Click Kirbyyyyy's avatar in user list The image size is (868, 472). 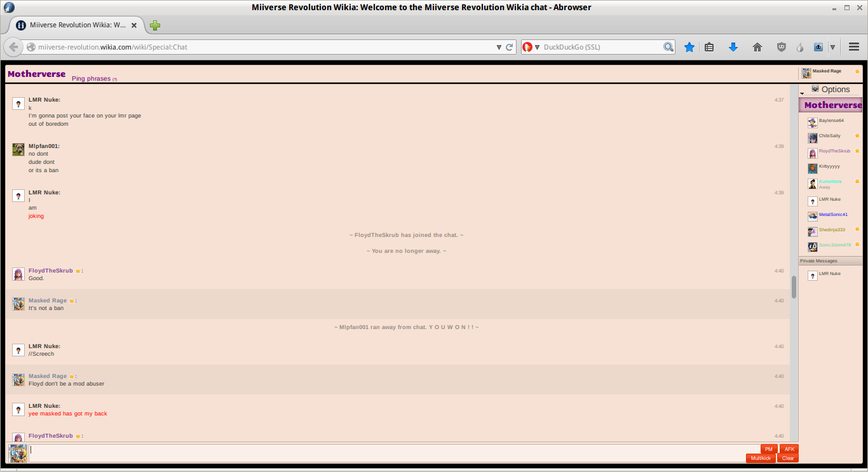pos(812,168)
